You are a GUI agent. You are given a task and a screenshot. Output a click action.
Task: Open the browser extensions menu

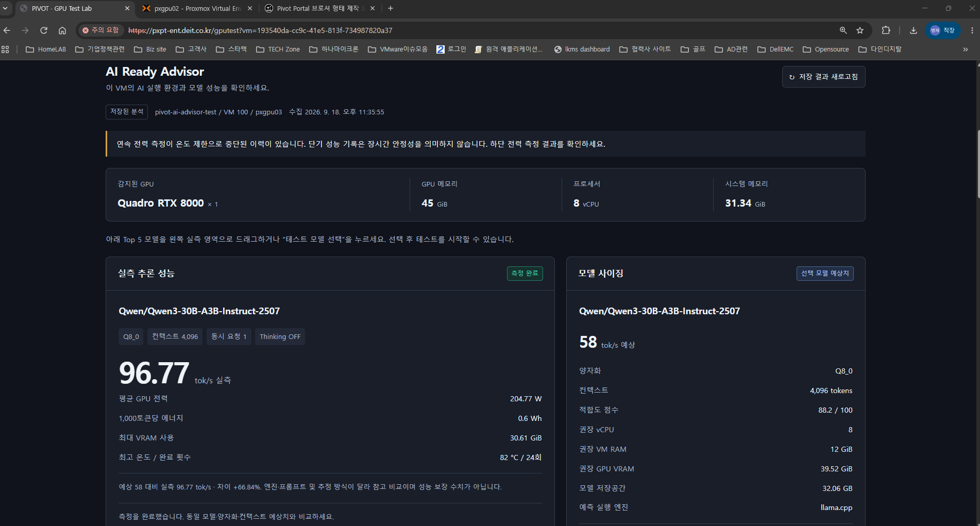tap(886, 30)
